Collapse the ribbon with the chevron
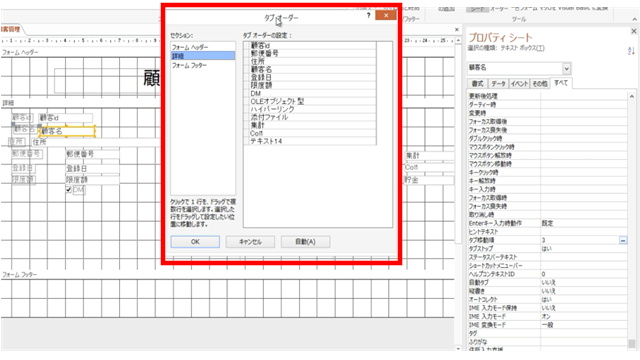This screenshot has width=640, height=360. click(635, 19)
